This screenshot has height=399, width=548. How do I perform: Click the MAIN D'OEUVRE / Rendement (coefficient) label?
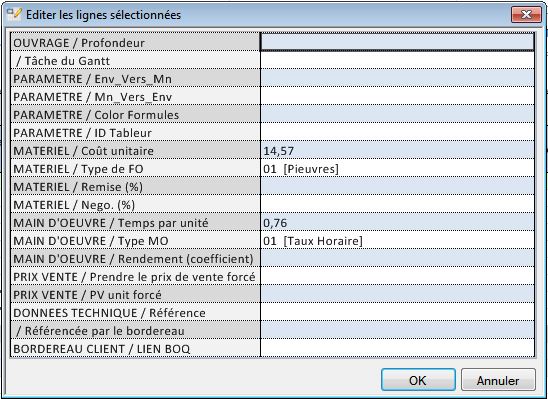[x=134, y=259]
